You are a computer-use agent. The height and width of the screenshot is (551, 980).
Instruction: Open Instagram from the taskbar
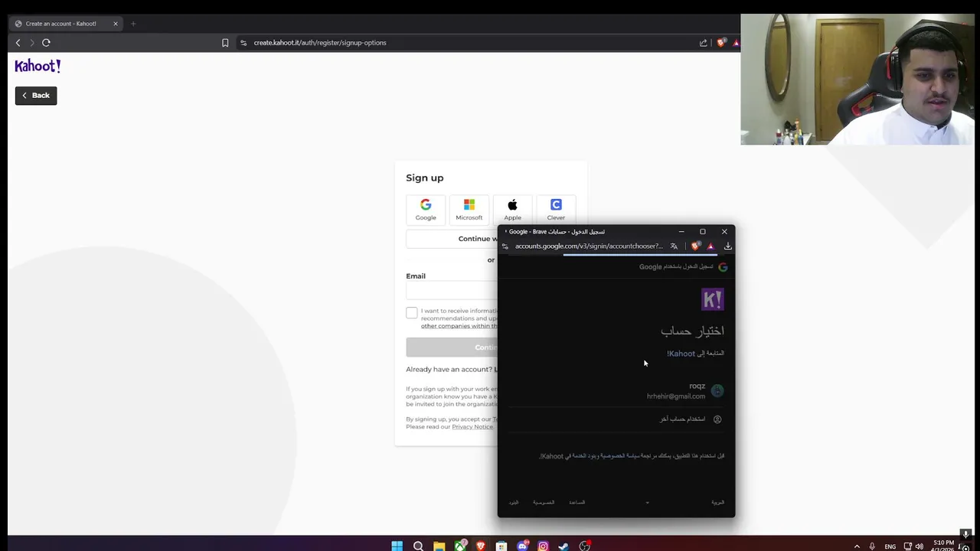(543, 546)
